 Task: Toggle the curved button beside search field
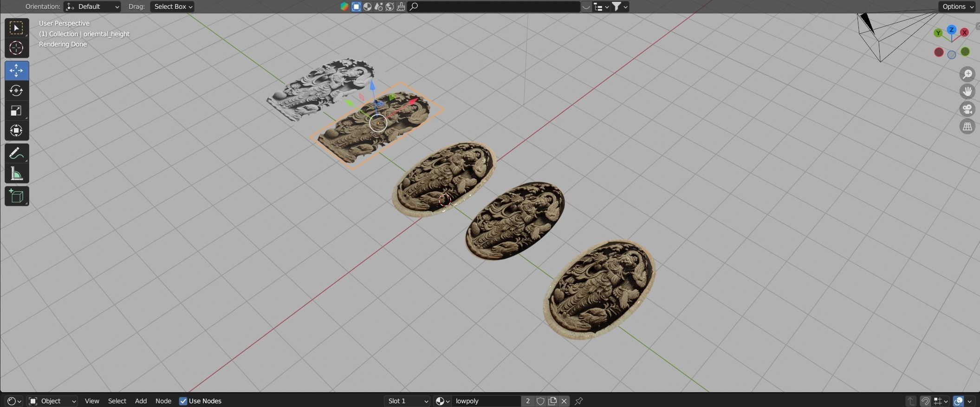pyautogui.click(x=586, y=6)
